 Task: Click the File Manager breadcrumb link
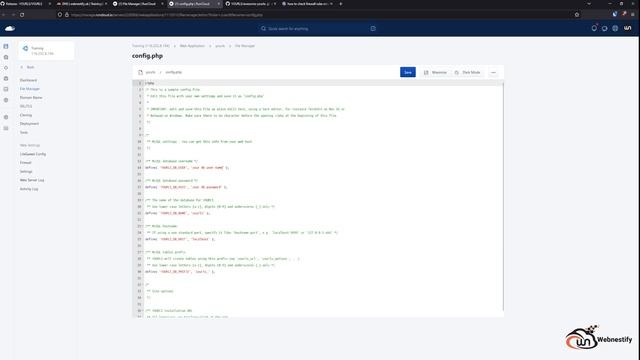pyautogui.click(x=244, y=46)
